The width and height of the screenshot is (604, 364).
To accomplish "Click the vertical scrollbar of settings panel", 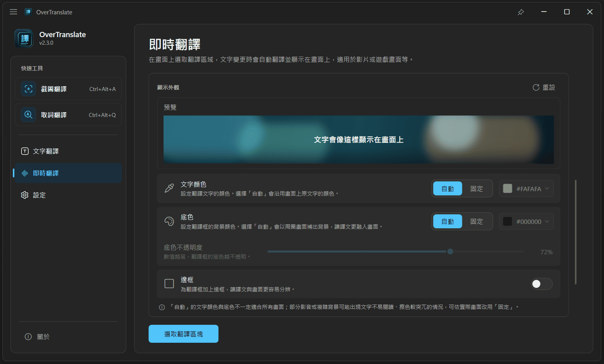I will coord(575,232).
